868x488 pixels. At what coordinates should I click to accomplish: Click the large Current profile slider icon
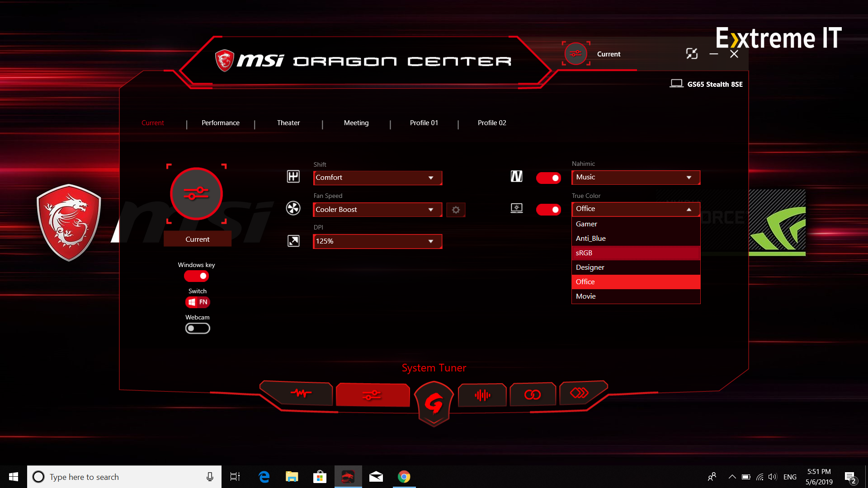pyautogui.click(x=197, y=194)
